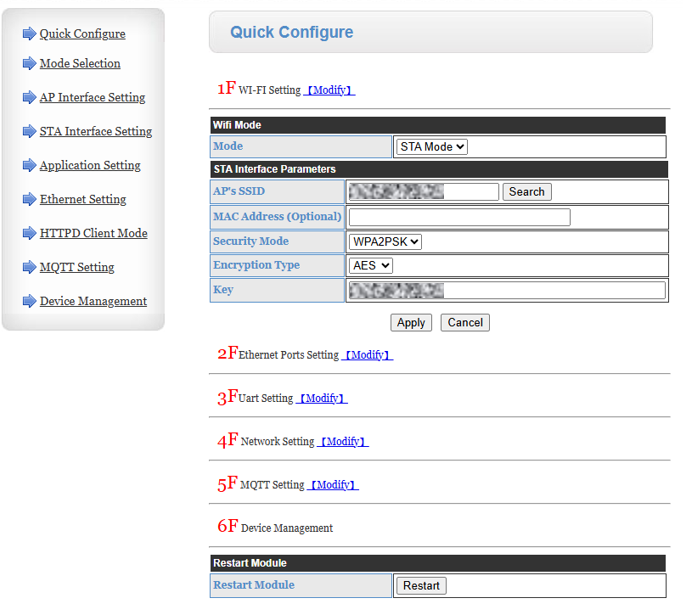Screen dimensions: 683x608
Task: Click the MAC Address (Optional) field
Action: click(460, 217)
